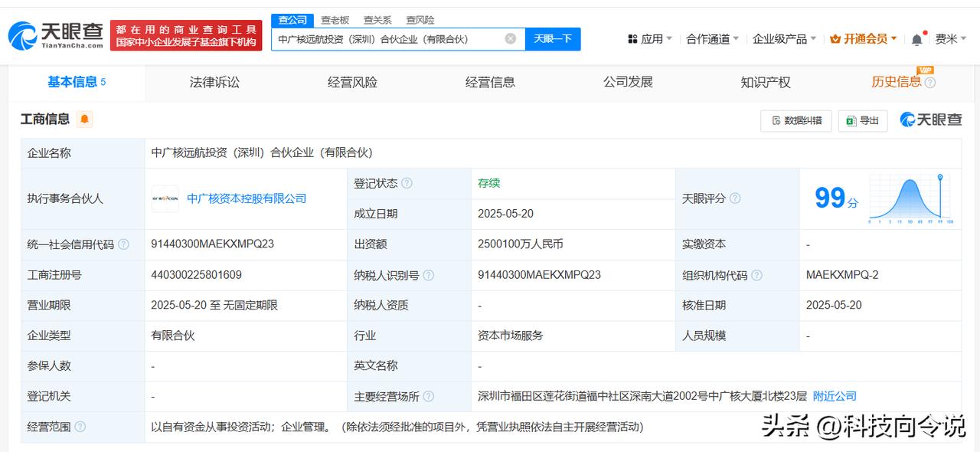Viewport: 980px width, 452px height.
Task: Open the 费米 user account dropdown
Action: (x=951, y=39)
